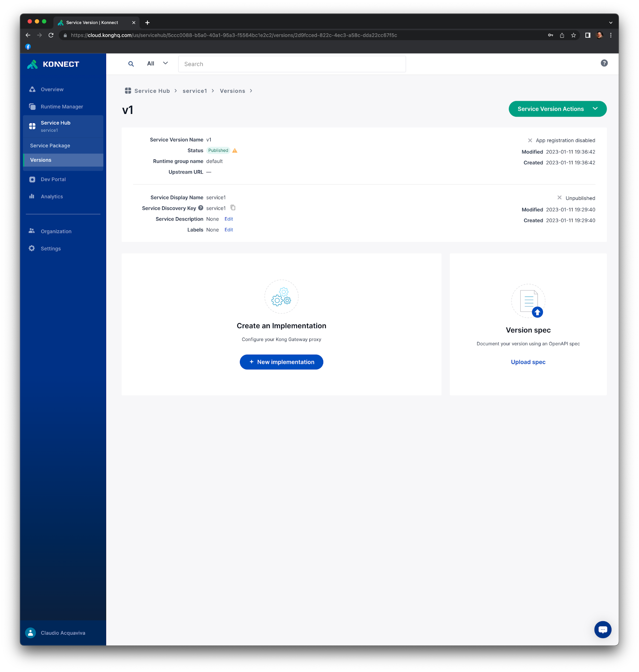Open the chat support bubble

click(603, 629)
